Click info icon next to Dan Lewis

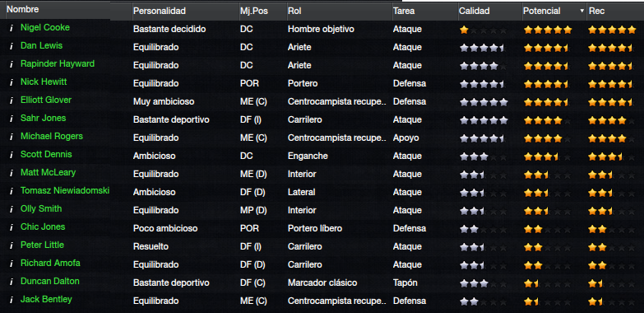(x=12, y=46)
